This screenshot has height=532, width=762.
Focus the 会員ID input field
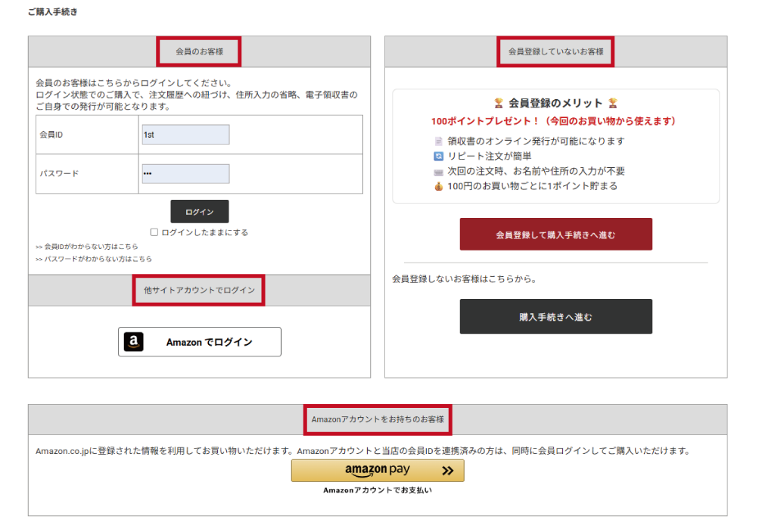pyautogui.click(x=185, y=135)
